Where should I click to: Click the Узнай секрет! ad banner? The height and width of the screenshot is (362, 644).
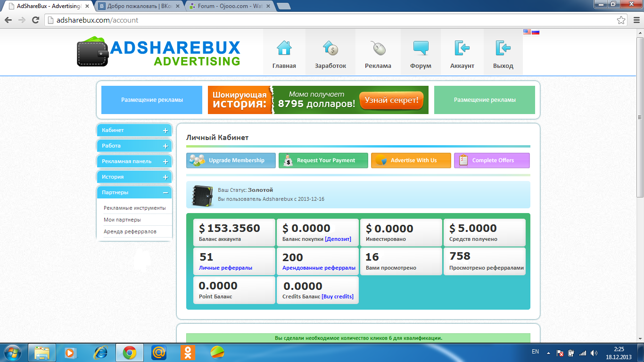(391, 100)
